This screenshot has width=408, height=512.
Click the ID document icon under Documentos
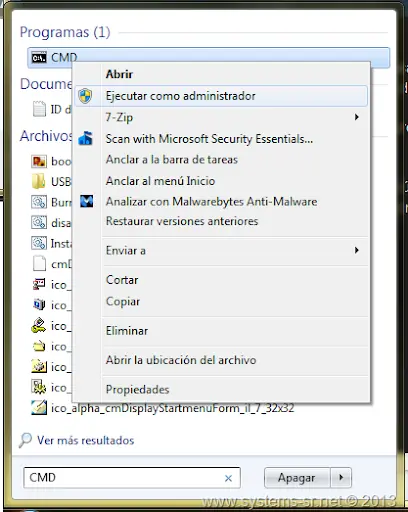39,109
